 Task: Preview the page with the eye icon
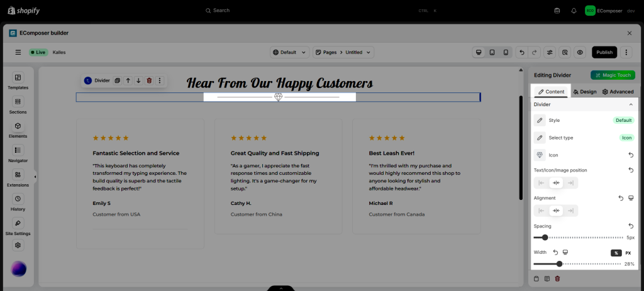pyautogui.click(x=580, y=52)
